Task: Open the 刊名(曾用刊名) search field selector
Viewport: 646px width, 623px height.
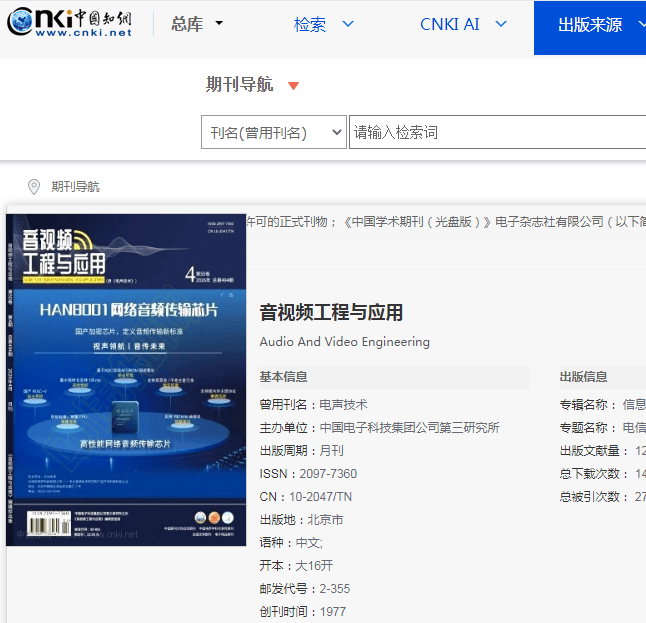Action: pos(274,132)
